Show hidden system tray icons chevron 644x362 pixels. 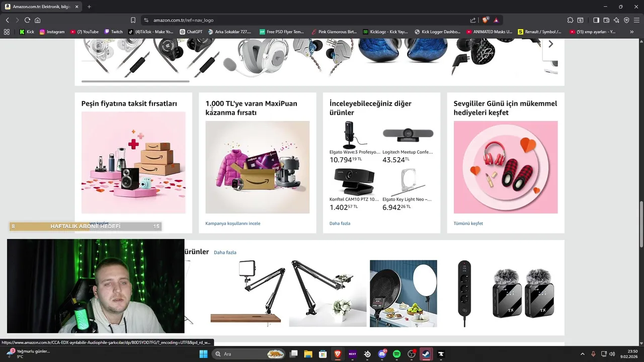pyautogui.click(x=583, y=354)
